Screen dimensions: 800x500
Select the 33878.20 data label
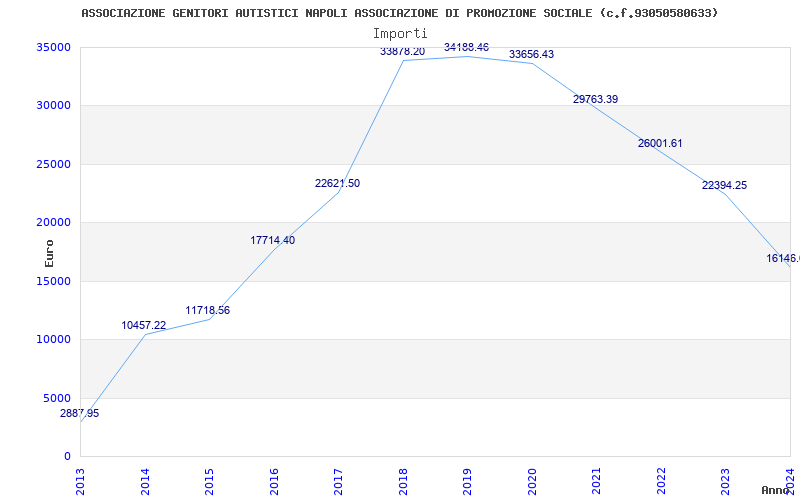click(x=403, y=52)
